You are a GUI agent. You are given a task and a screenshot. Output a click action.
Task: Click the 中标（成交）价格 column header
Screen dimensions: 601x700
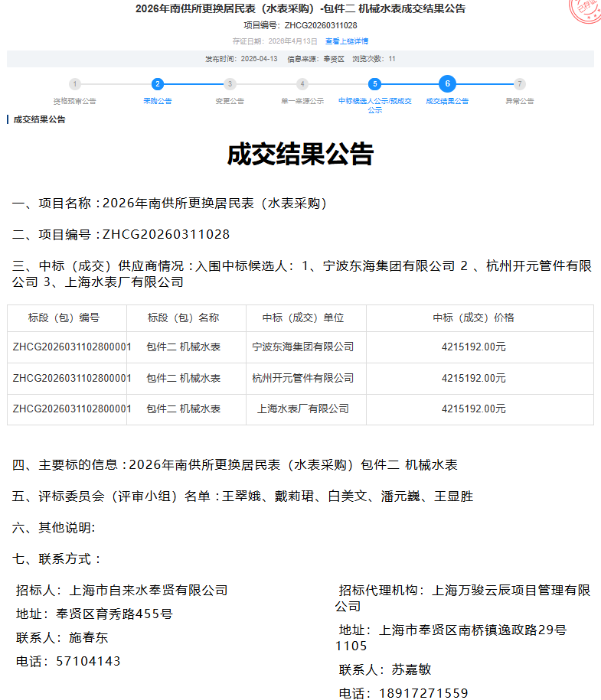point(473,318)
